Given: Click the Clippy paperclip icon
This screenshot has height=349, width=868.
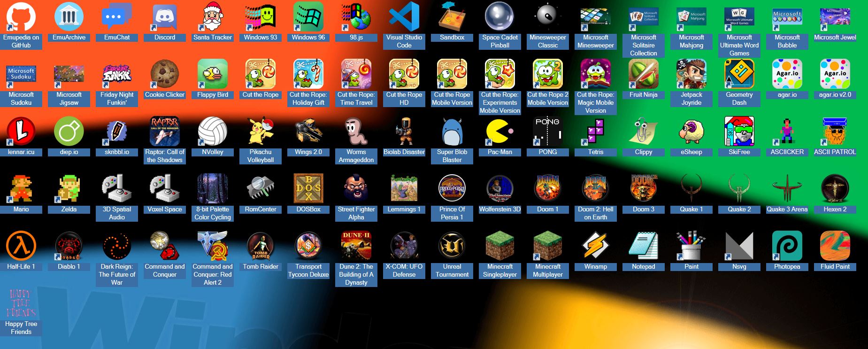Looking at the screenshot, I should [x=643, y=132].
